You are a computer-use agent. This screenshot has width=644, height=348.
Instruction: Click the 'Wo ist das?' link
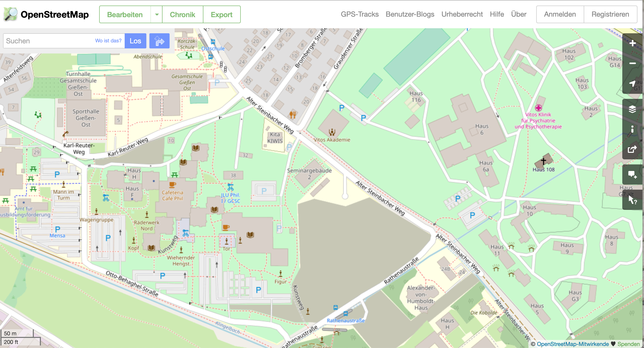[108, 41]
